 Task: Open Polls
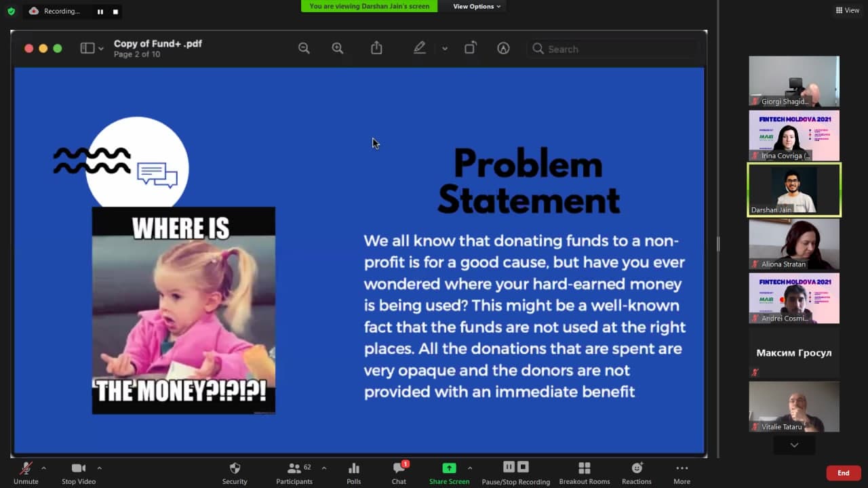354,472
